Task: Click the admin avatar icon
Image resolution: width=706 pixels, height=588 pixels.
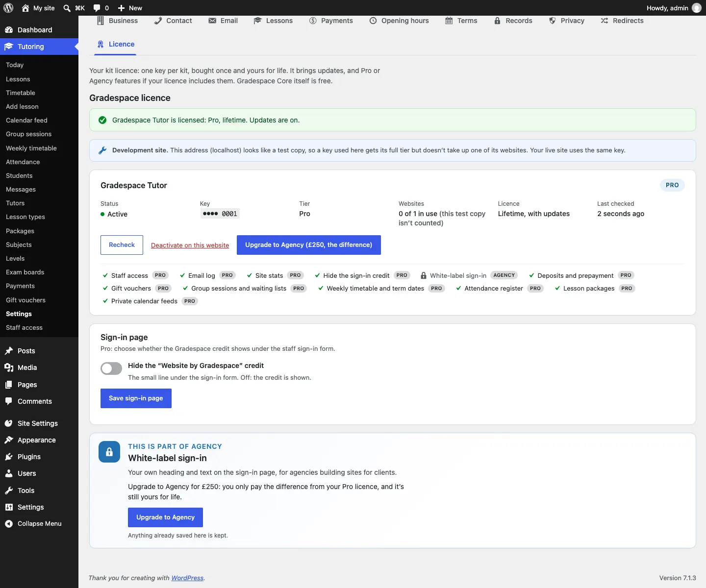Action: pyautogui.click(x=697, y=8)
